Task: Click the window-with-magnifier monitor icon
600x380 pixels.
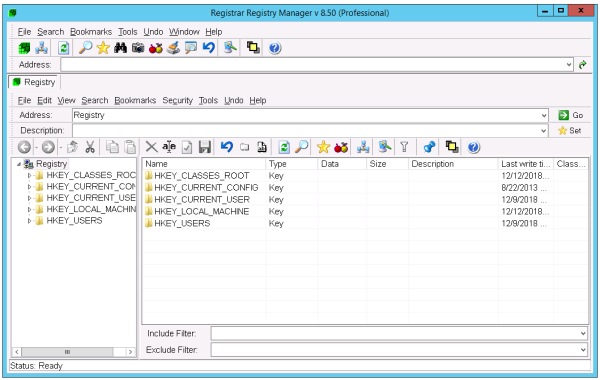Action: point(191,48)
